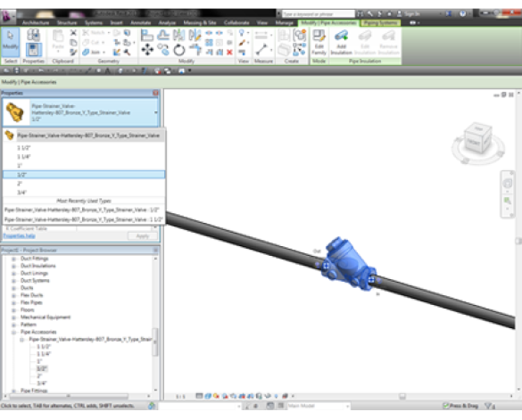Select 1 1/2" type in dropdown list
522x420 pixels.
coord(84,147)
